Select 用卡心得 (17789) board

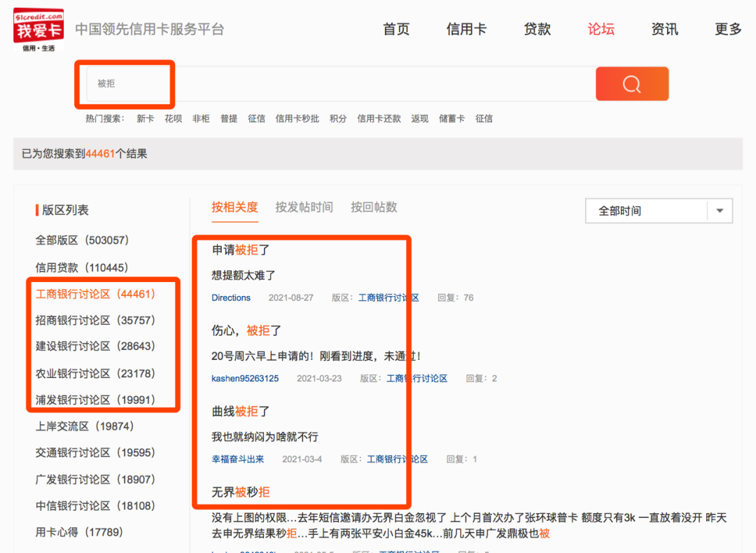(80, 532)
